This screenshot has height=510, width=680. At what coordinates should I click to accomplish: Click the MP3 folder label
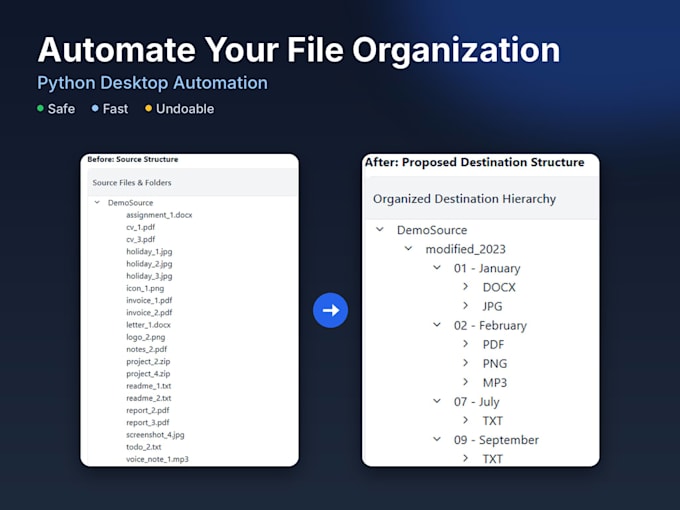(x=495, y=382)
